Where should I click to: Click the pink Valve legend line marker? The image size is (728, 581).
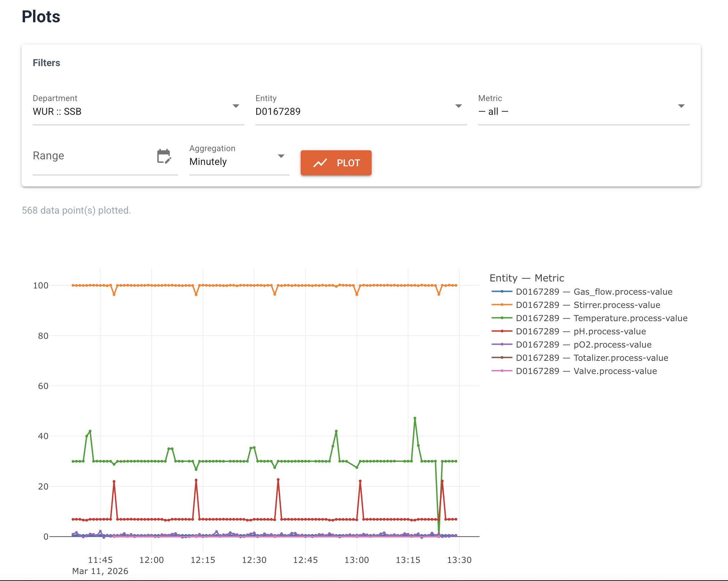[x=501, y=371]
